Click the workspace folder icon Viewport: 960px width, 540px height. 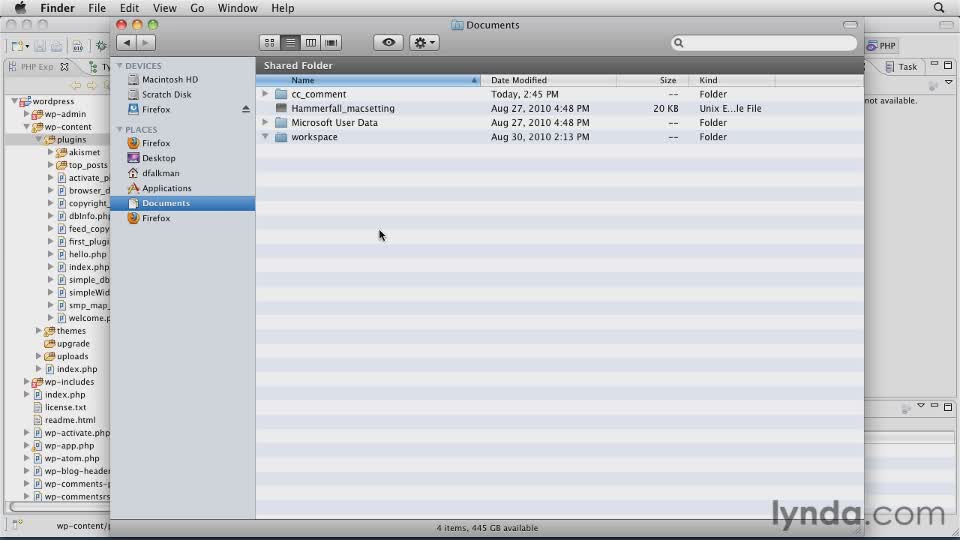281,137
